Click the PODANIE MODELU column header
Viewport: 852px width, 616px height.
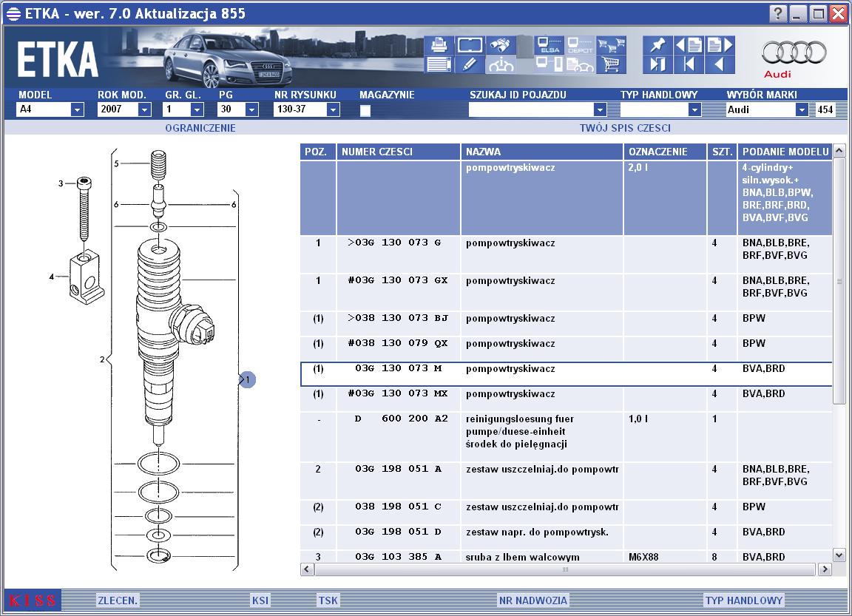(x=785, y=152)
